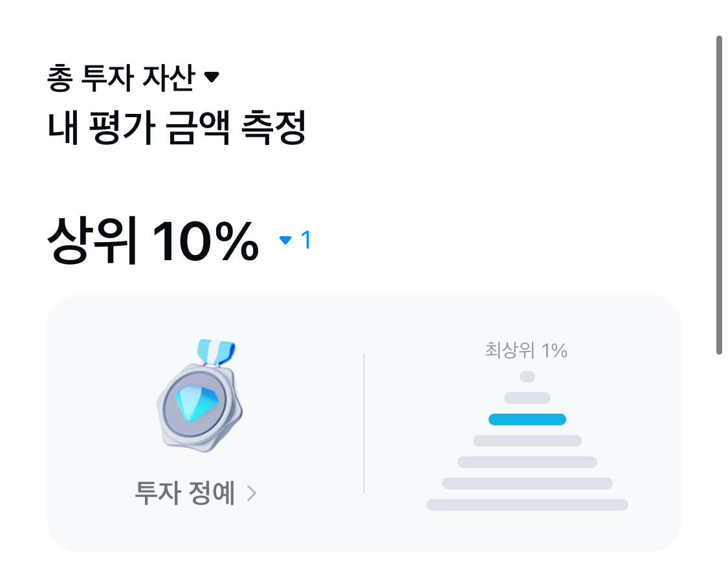Click the 최상위 1% label

tap(526, 351)
